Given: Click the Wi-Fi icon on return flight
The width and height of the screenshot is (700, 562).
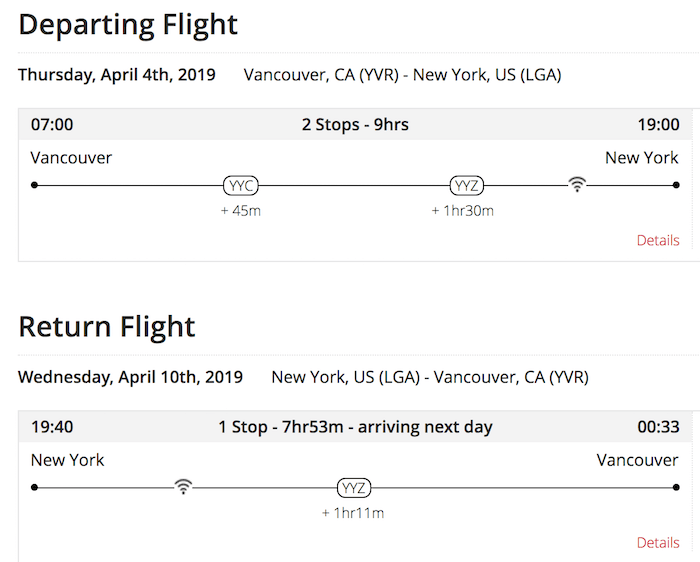Looking at the screenshot, I should [x=183, y=486].
